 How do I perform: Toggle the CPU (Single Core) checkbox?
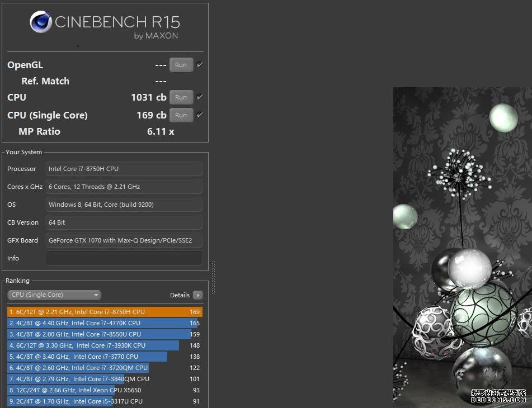[x=200, y=115]
